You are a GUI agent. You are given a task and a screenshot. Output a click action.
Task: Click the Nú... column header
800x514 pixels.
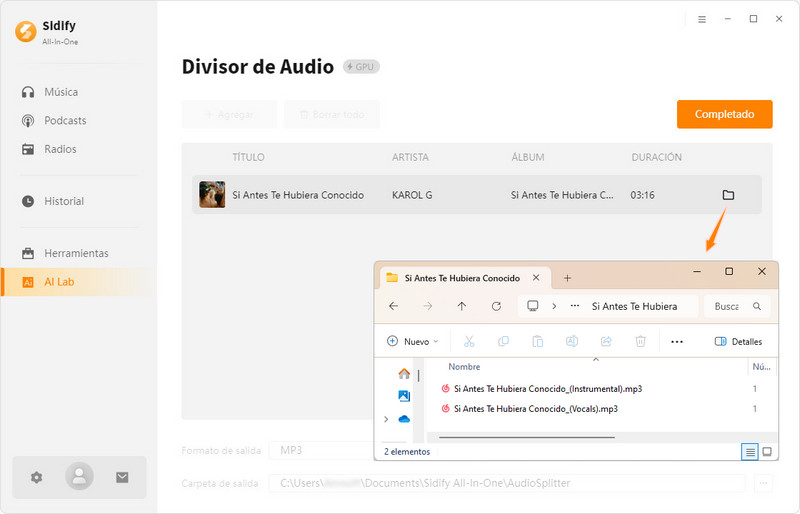[x=761, y=366]
